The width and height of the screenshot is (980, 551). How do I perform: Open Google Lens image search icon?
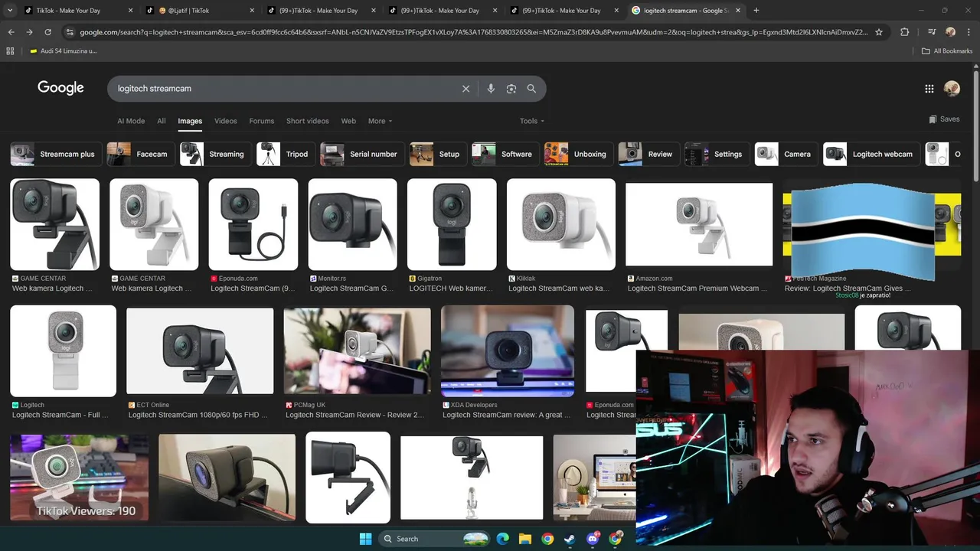(x=511, y=89)
